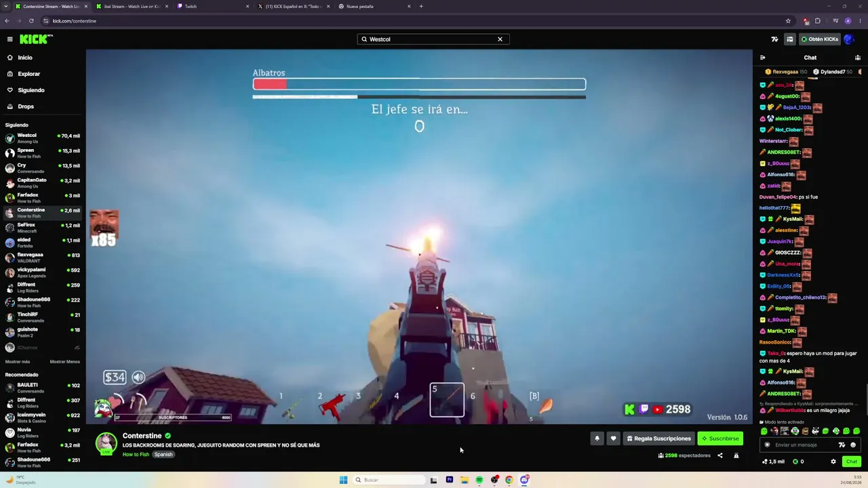Open the inbox tray icon in header
The height and width of the screenshot is (488, 868).
coord(789,39)
